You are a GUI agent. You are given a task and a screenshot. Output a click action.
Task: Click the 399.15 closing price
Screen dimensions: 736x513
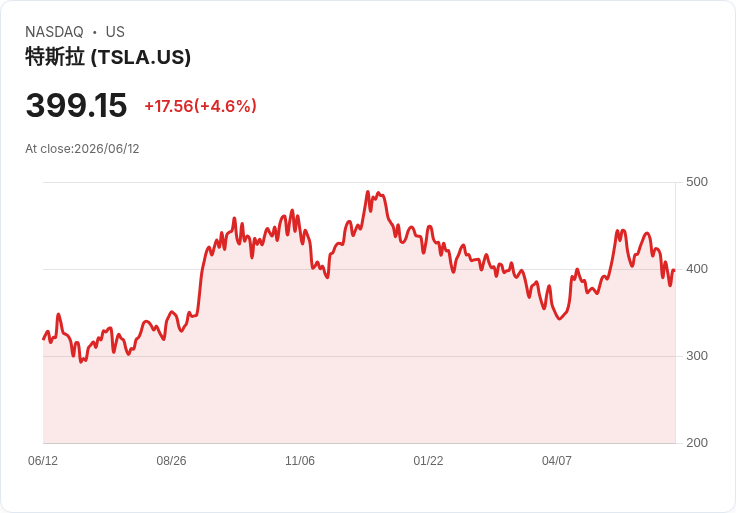pos(76,105)
